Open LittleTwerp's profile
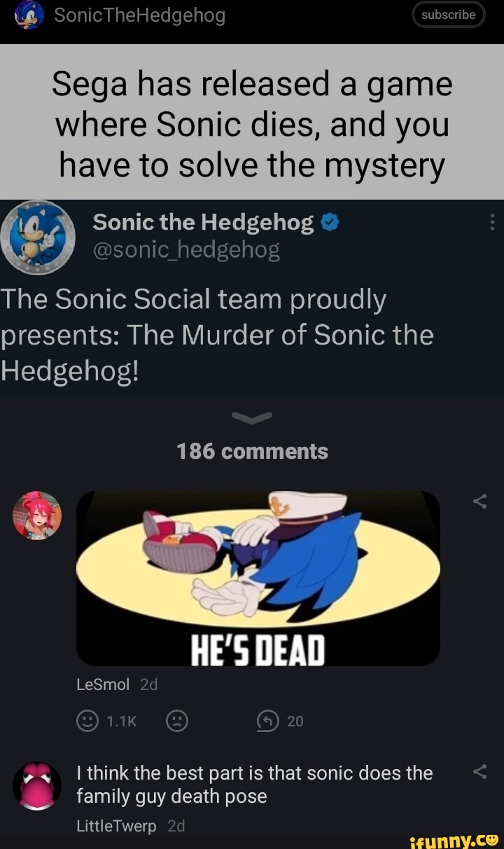 click(115, 826)
